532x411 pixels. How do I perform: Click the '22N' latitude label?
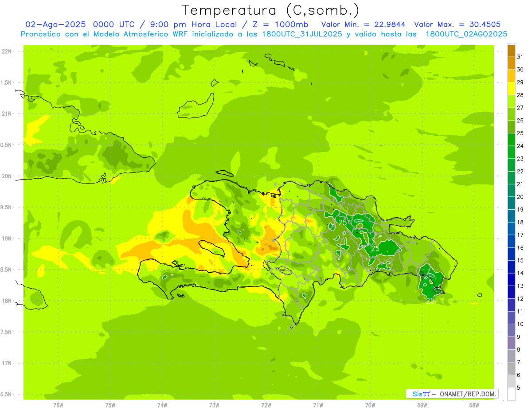[x=7, y=51]
